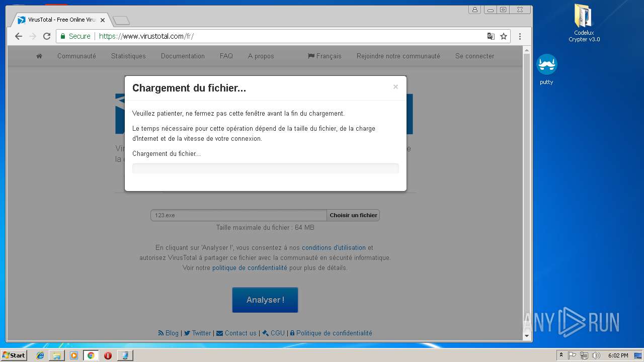Viewport: 644px width, 362px height.
Task: Open Documentation menu item
Action: tap(183, 56)
